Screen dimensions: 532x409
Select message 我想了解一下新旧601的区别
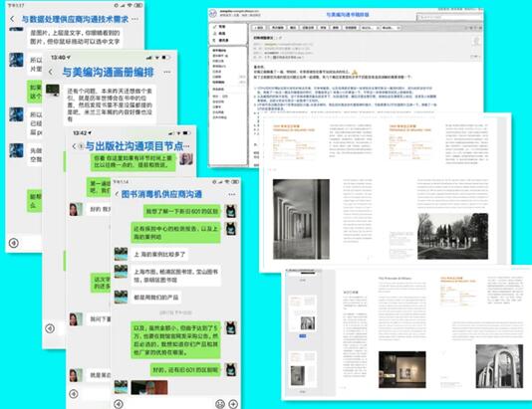point(181,211)
